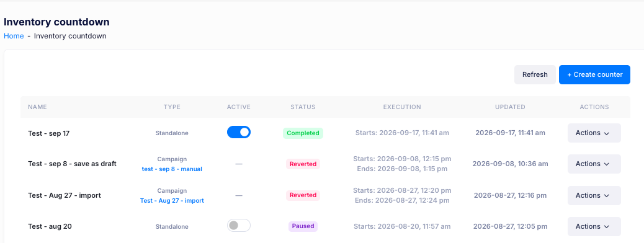The height and width of the screenshot is (243, 644).
Task: Click the ACTIVE column header
Action: (239, 107)
